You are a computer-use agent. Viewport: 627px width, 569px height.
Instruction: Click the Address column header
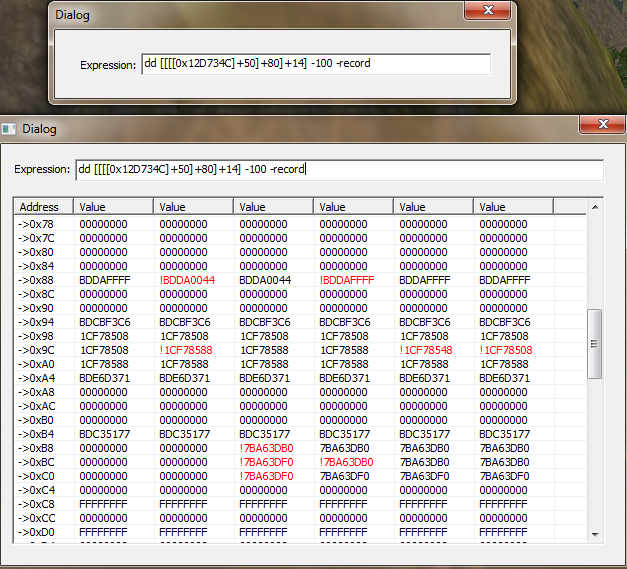(43, 207)
